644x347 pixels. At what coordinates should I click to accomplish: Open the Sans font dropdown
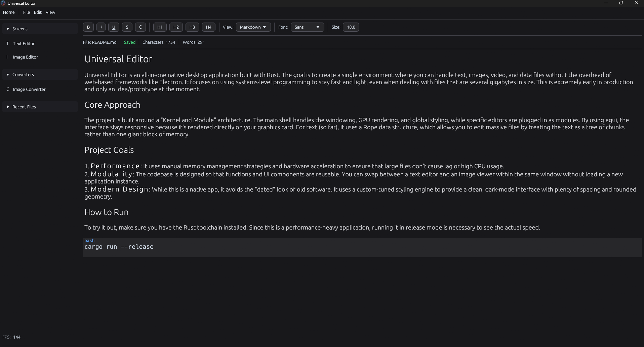[307, 27]
